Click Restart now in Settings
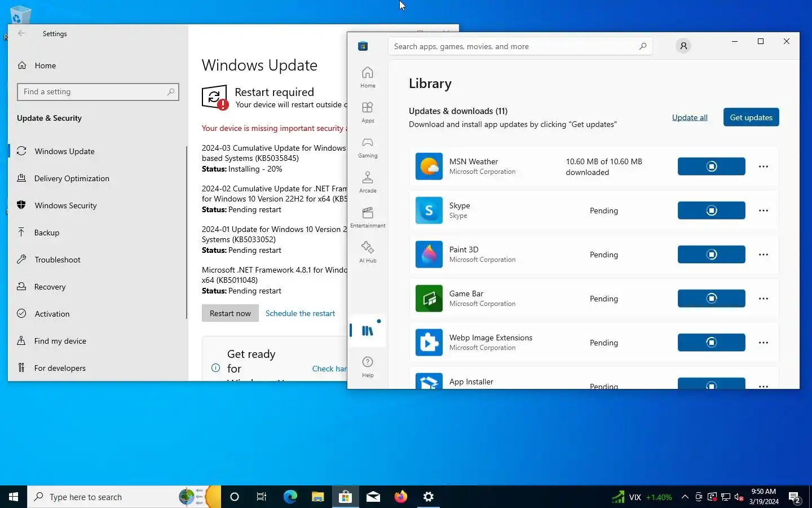Image resolution: width=812 pixels, height=508 pixels. (230, 313)
